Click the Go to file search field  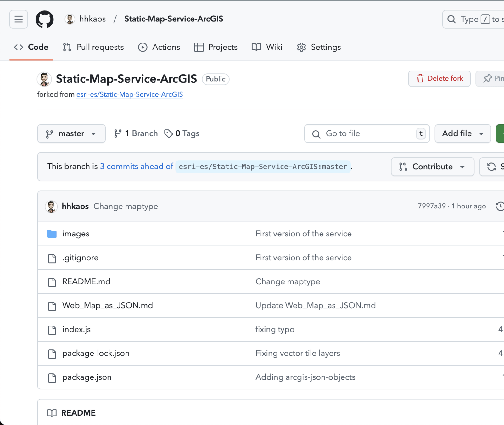pos(367,133)
